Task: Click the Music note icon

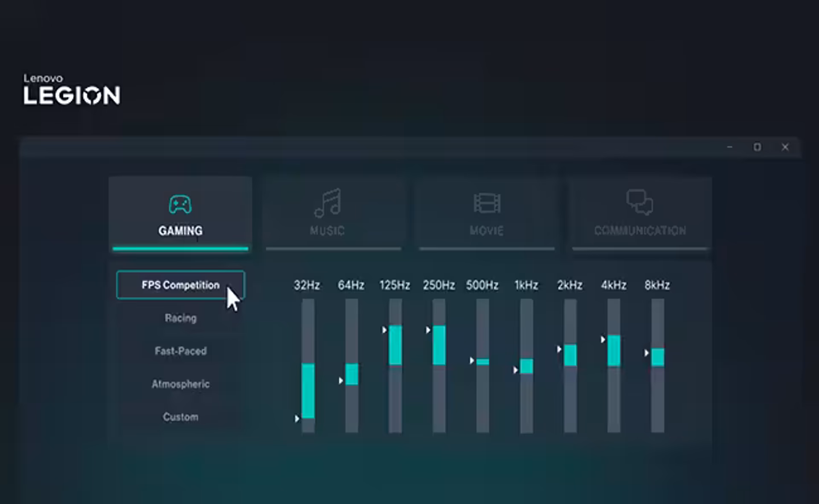Action: point(328,203)
